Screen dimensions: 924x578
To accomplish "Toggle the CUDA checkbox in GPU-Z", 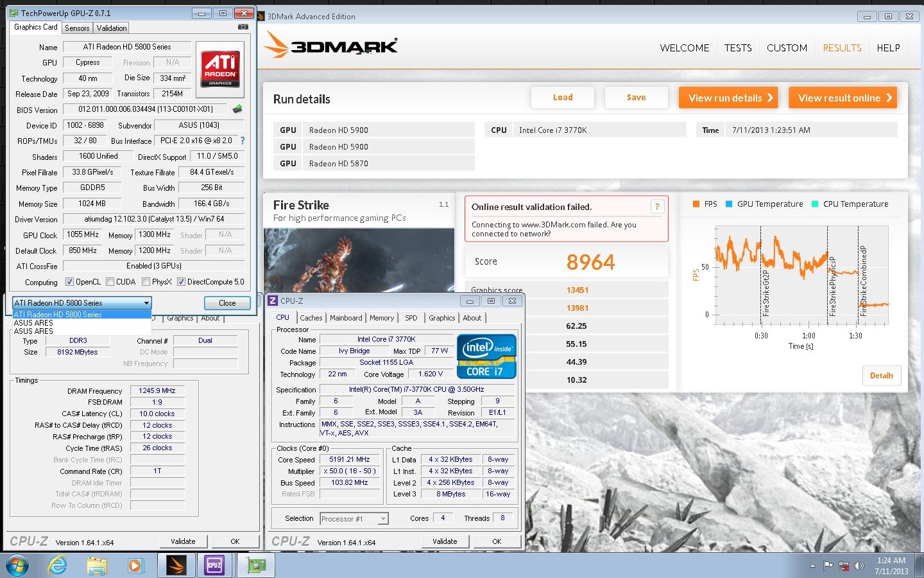I will (x=110, y=281).
